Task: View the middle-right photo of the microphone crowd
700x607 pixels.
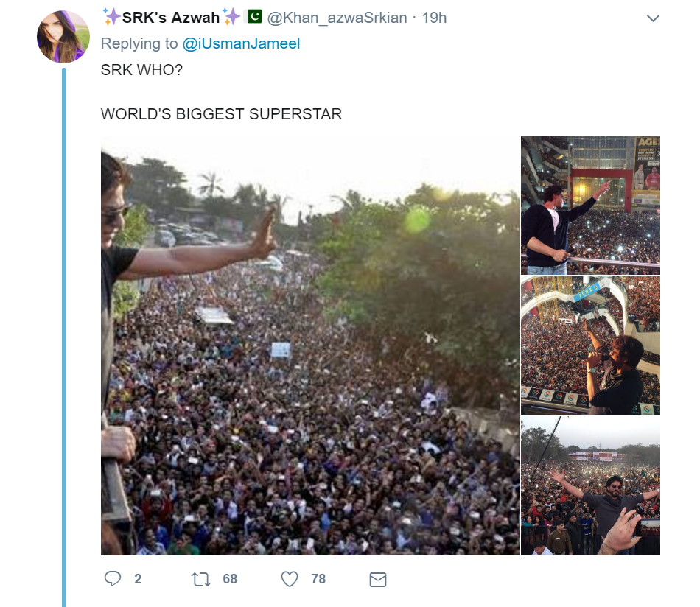Action: (x=590, y=345)
